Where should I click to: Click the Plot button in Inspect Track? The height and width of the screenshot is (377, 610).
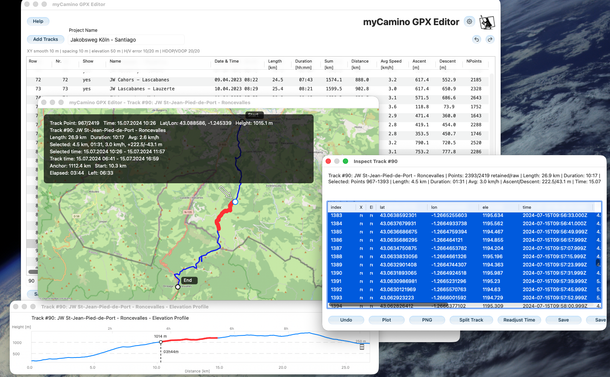pos(386,320)
